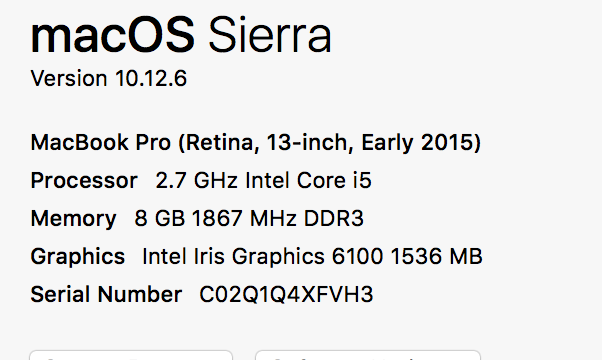This screenshot has width=602, height=360.
Task: Select the 2.7 GHz Intel Core i5 value
Action: 263,180
